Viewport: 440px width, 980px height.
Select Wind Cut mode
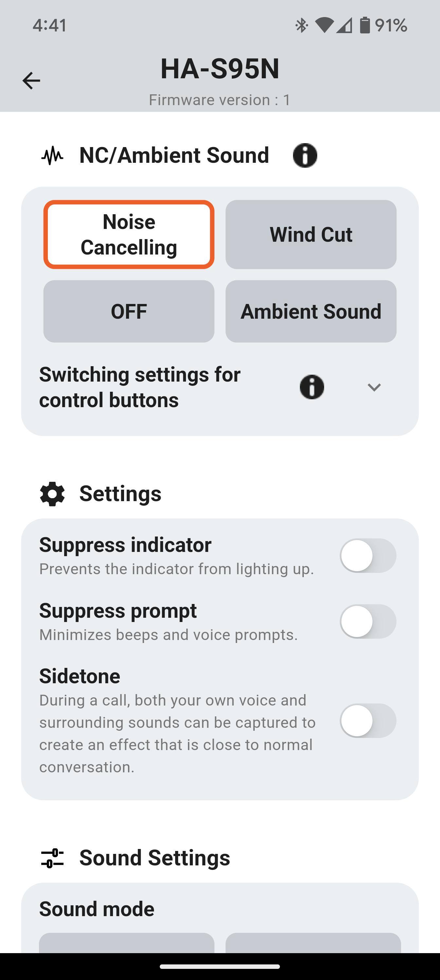311,234
